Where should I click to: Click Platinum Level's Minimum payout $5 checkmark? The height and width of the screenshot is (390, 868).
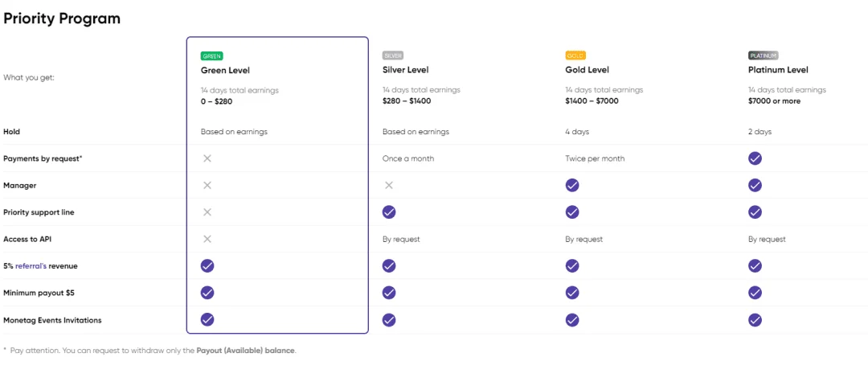[755, 293]
